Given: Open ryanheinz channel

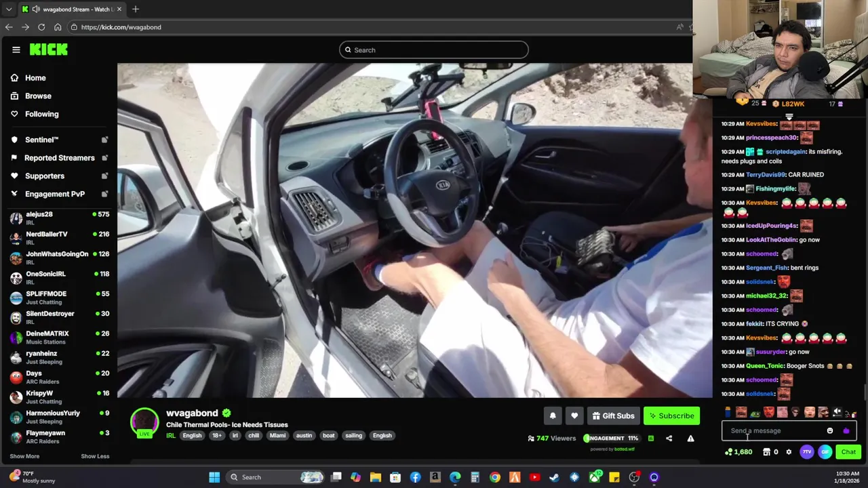Looking at the screenshot, I should click(59, 357).
